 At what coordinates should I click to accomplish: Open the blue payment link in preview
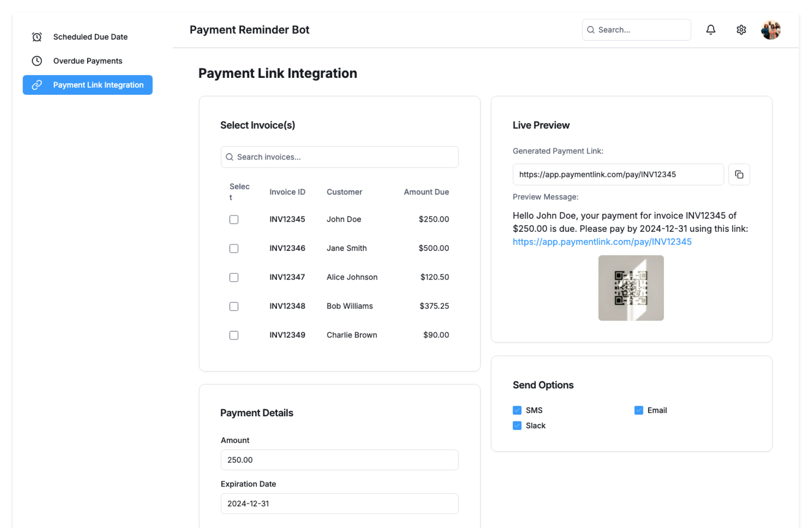pos(602,242)
